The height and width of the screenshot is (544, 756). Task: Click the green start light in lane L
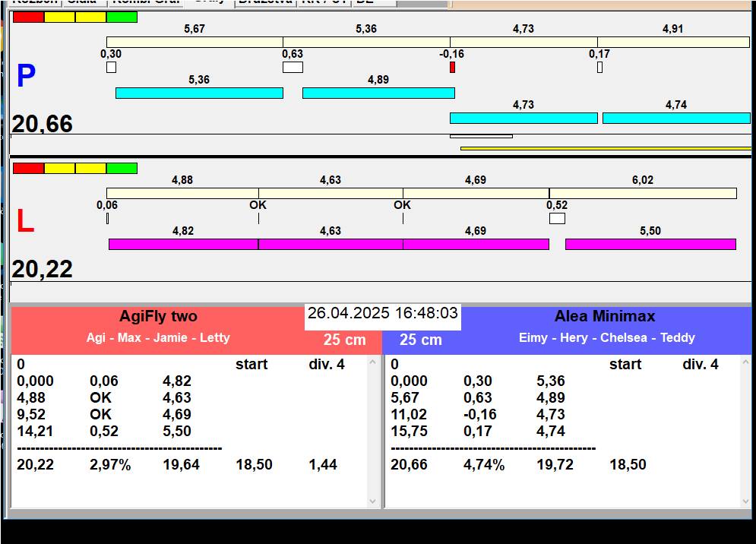[x=122, y=168]
